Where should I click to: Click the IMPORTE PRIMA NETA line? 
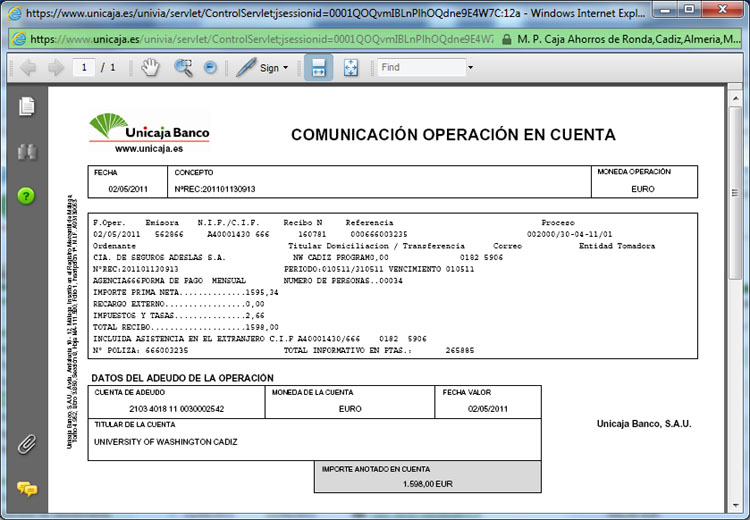(186, 292)
